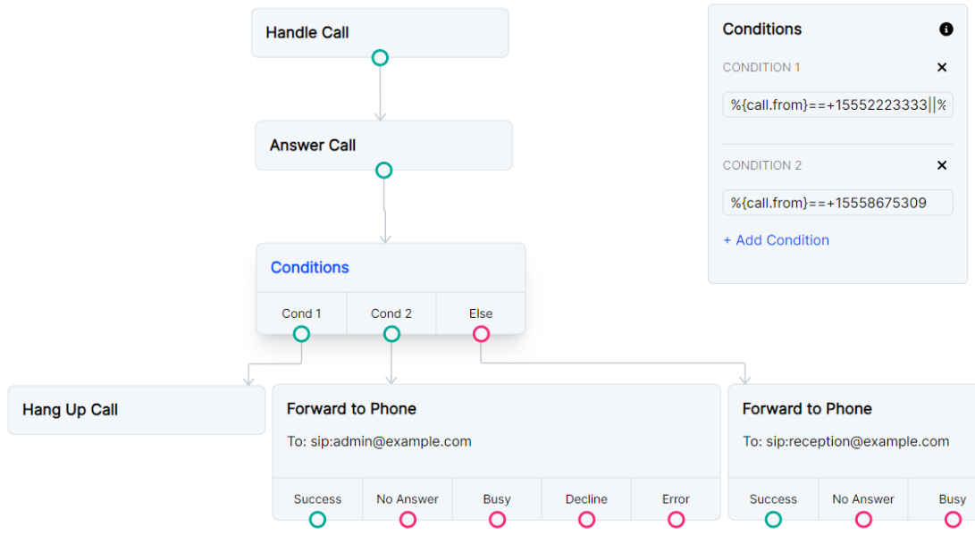Select the Hang Up Call node
The height and width of the screenshot is (560, 975).
click(x=136, y=409)
